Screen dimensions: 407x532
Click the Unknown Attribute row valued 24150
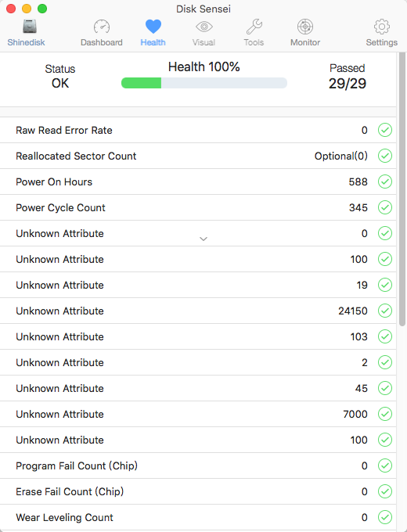click(x=198, y=311)
